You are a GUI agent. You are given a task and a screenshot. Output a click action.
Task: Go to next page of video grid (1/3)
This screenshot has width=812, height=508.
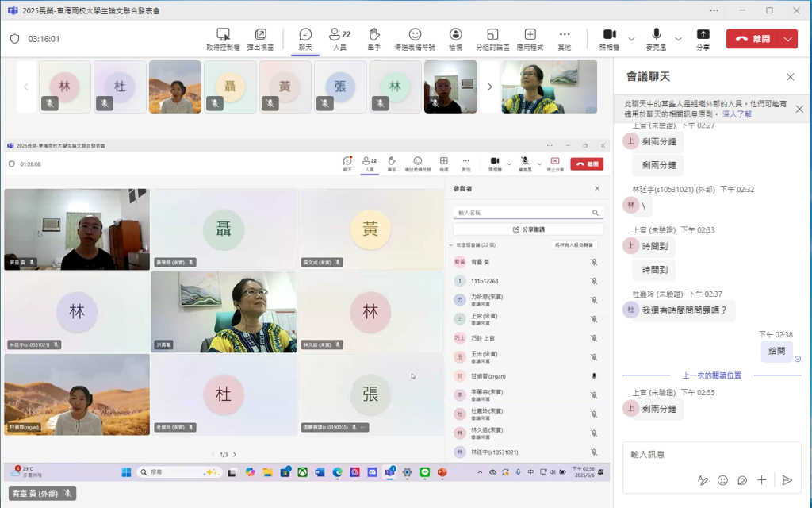pos(235,455)
